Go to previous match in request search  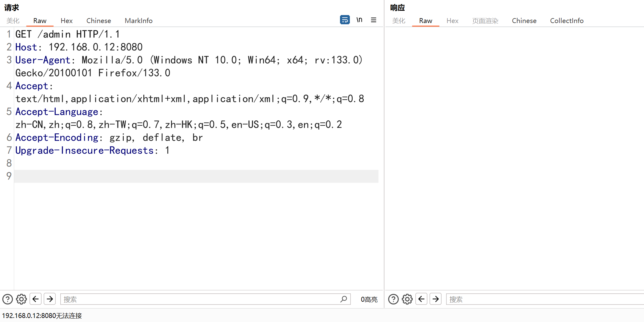(x=36, y=299)
